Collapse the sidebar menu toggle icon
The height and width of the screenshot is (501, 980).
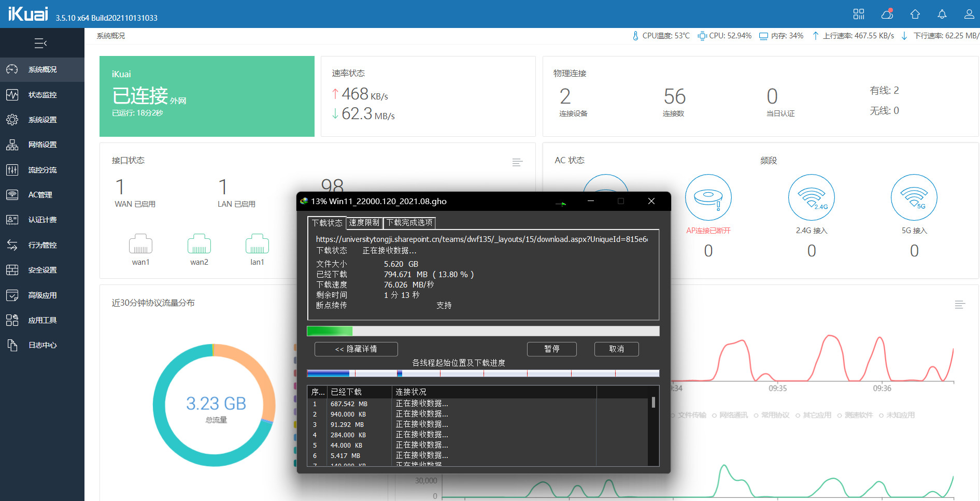click(40, 43)
